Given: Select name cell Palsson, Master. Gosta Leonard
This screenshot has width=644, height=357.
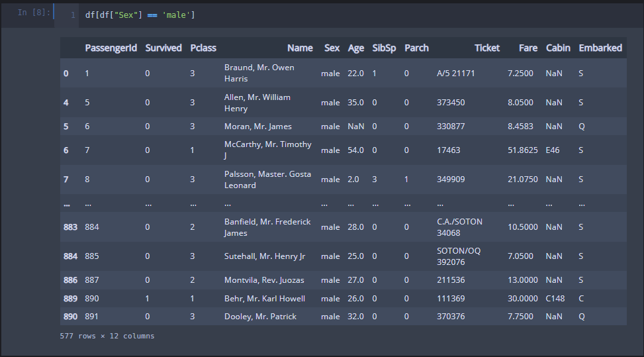Looking at the screenshot, I should point(268,179).
